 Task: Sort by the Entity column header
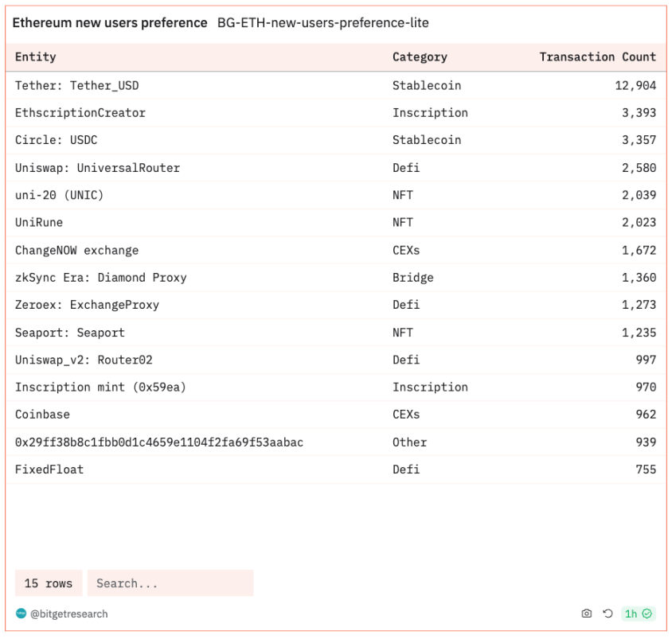click(36, 56)
